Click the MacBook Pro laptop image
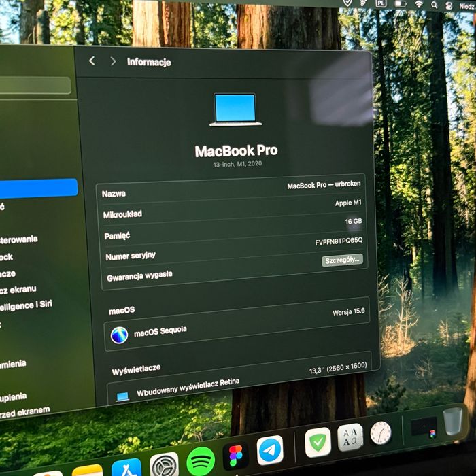 click(x=235, y=109)
